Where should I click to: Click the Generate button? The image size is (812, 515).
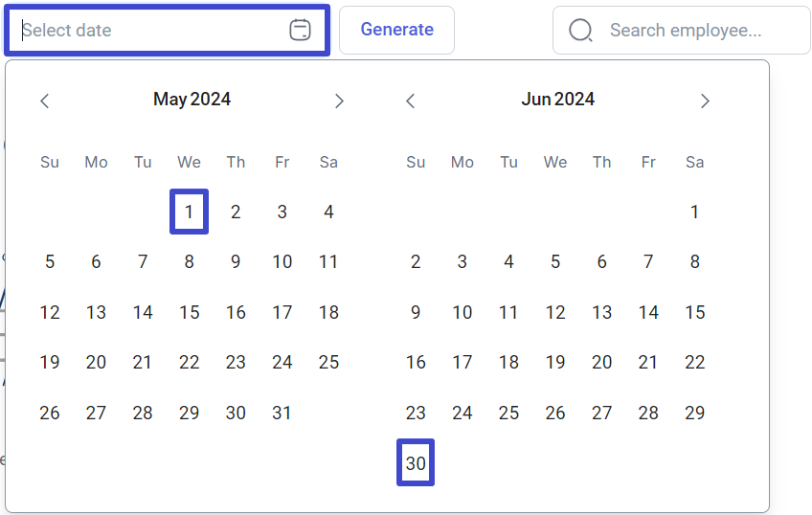396,30
